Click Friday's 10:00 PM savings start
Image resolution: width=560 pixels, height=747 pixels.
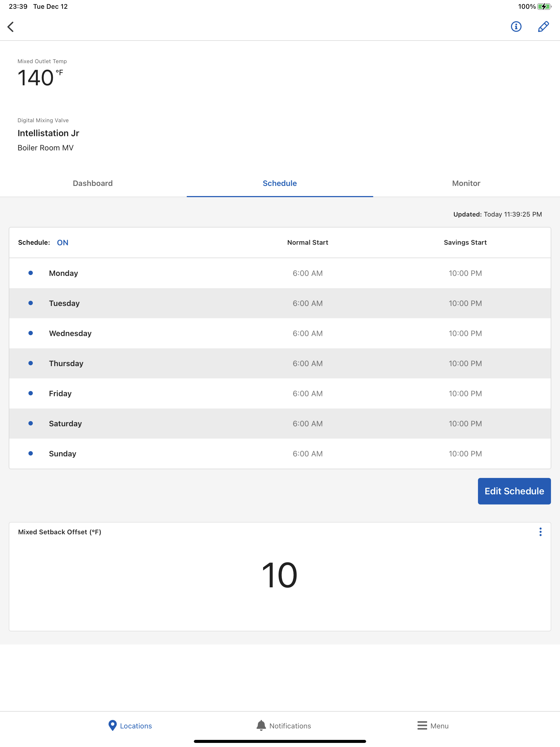[x=465, y=393]
